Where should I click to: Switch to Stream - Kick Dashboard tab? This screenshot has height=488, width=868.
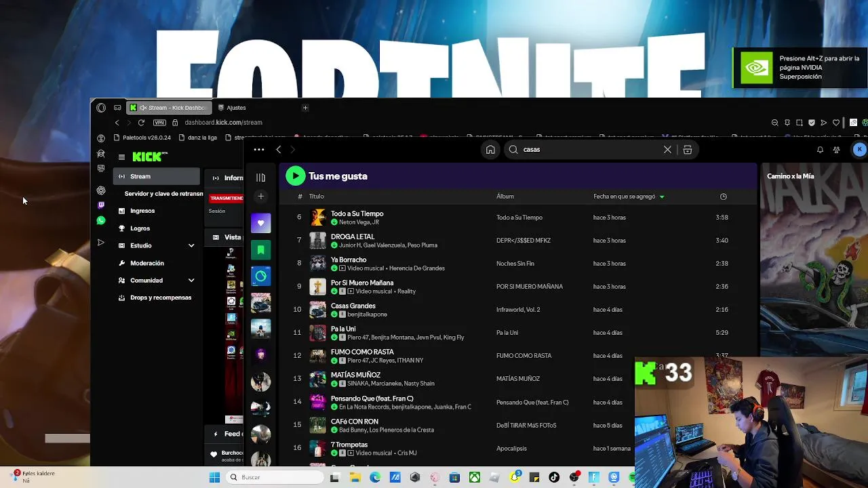pyautogui.click(x=168, y=108)
